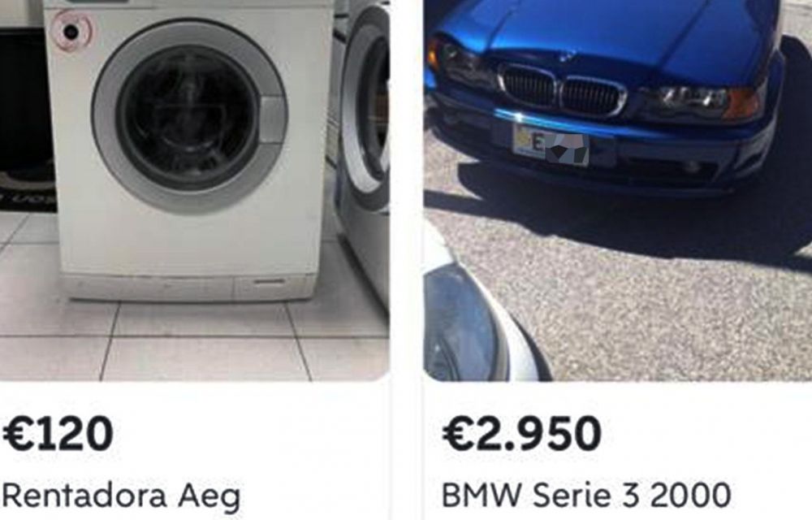Click the BMW headlight with the orange indicator

(702, 102)
